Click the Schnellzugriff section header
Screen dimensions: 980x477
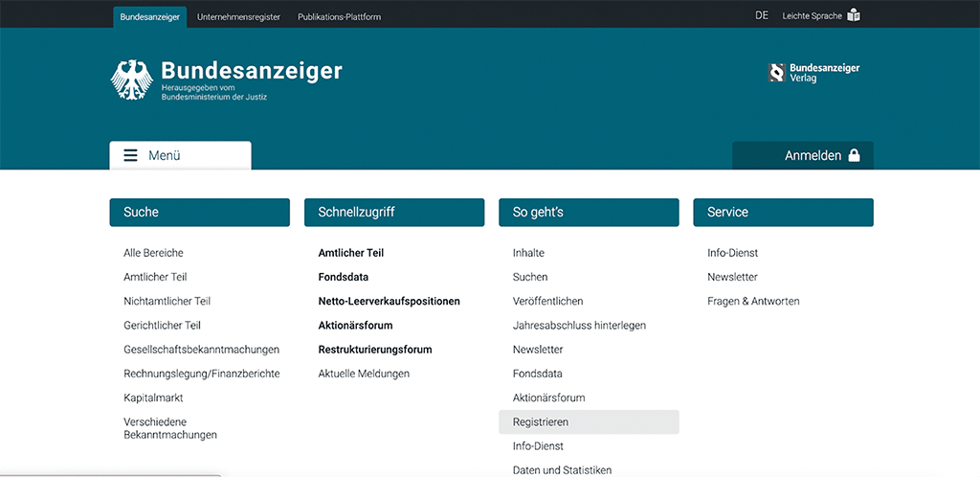pos(394,213)
